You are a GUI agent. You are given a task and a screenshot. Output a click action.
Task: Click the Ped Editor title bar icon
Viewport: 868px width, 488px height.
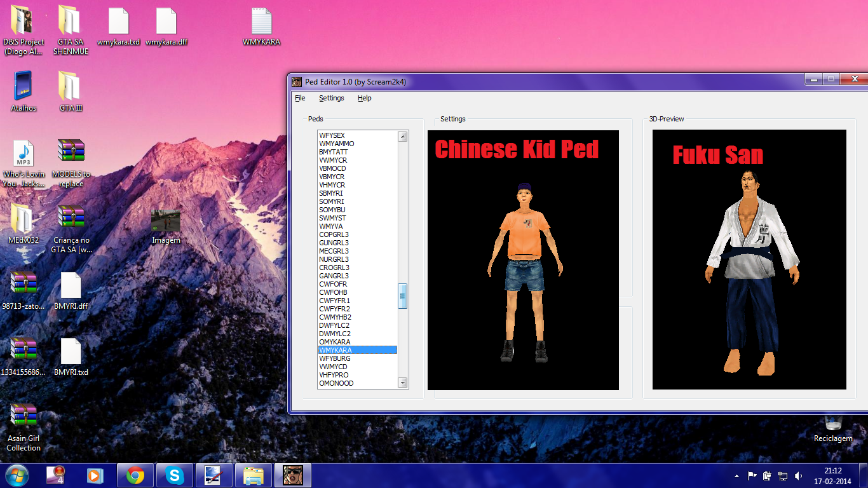297,81
